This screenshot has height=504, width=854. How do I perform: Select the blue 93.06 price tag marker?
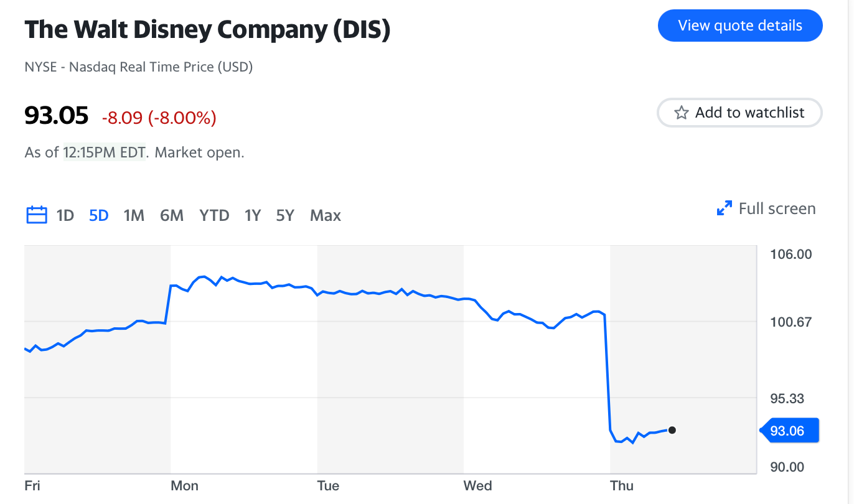tap(789, 430)
